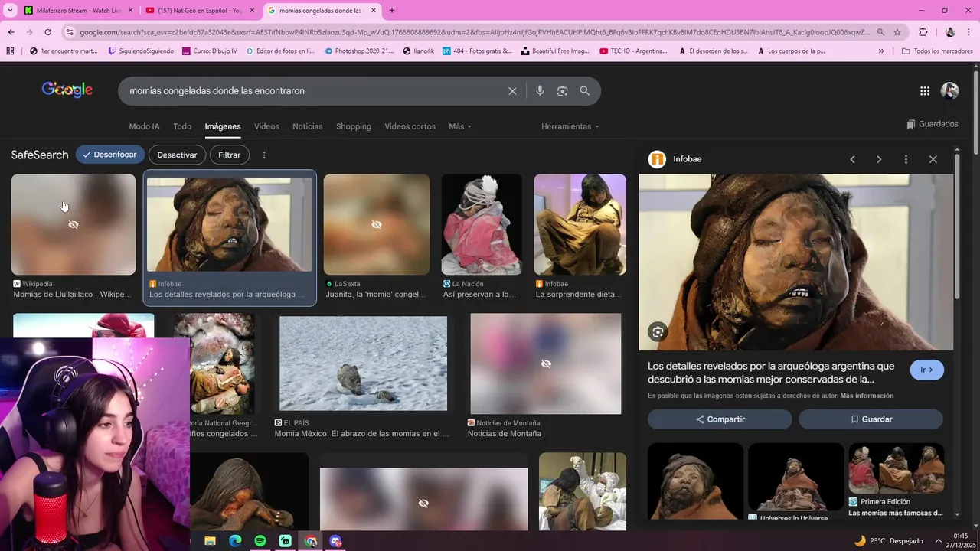Viewport: 980px width, 551px height.
Task: Expand the Herramientas tools dropdown
Action: (x=570, y=126)
